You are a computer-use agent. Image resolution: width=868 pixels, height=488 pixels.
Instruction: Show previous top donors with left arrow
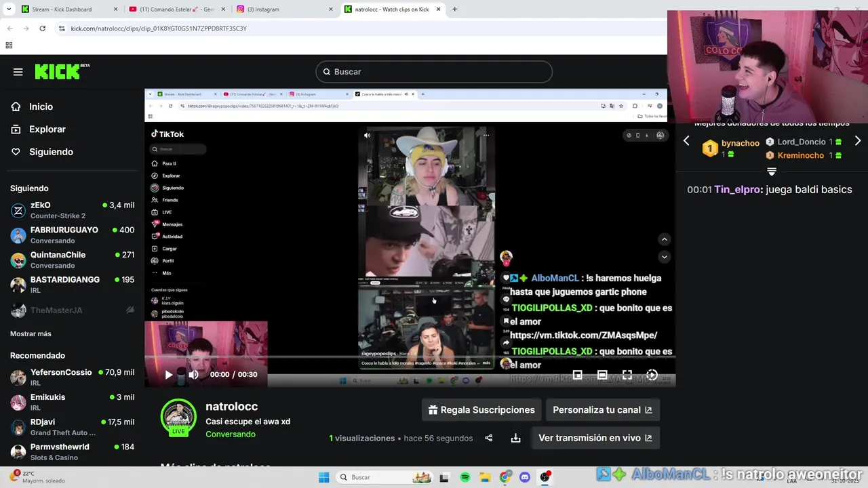[686, 141]
